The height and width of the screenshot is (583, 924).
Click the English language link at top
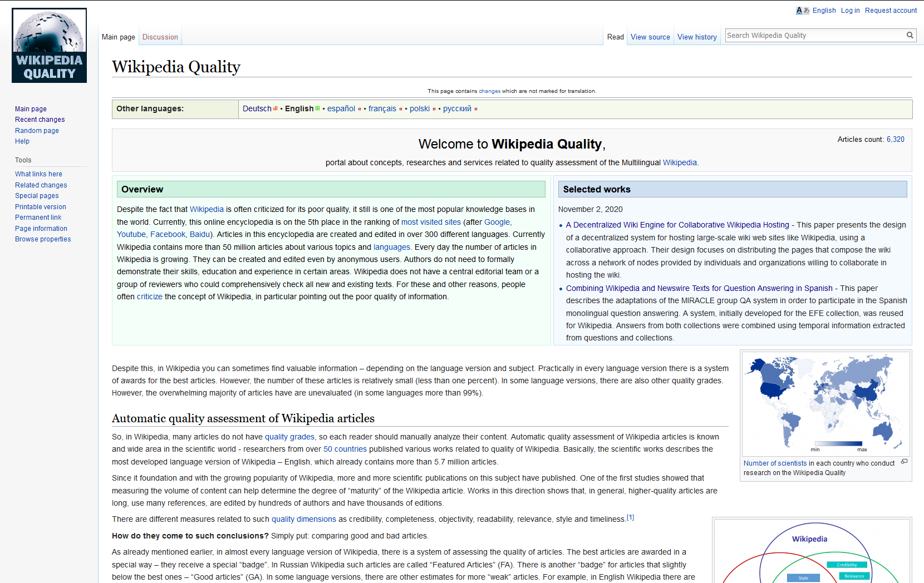coord(824,11)
